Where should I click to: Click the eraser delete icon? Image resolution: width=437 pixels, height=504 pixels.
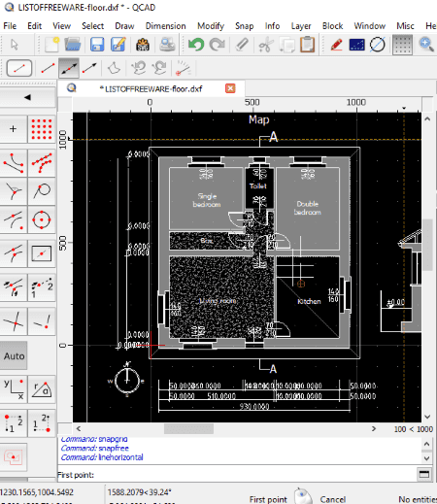[242, 45]
